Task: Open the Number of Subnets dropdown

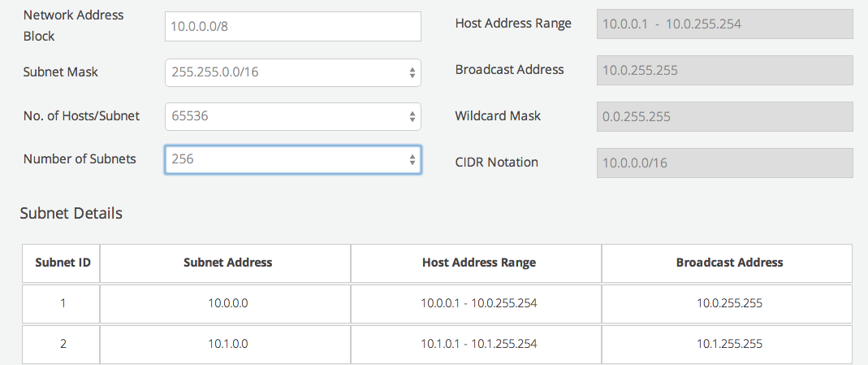Action: coord(293,159)
